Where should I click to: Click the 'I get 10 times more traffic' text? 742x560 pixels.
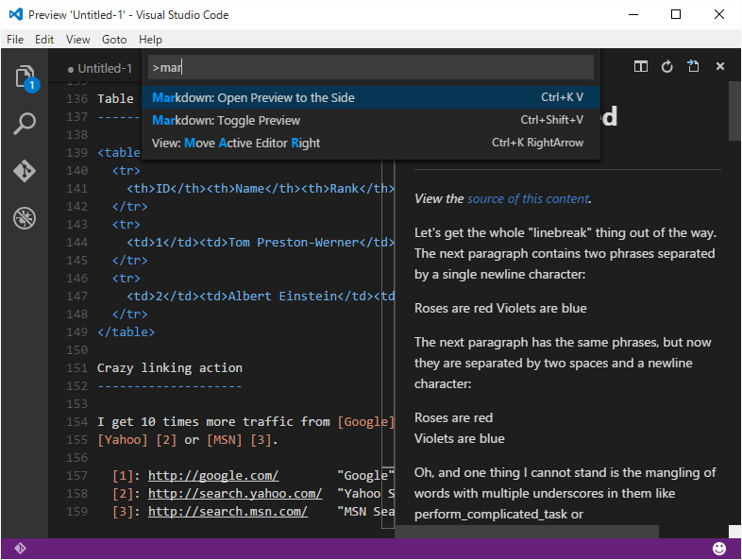pyautogui.click(x=213, y=422)
